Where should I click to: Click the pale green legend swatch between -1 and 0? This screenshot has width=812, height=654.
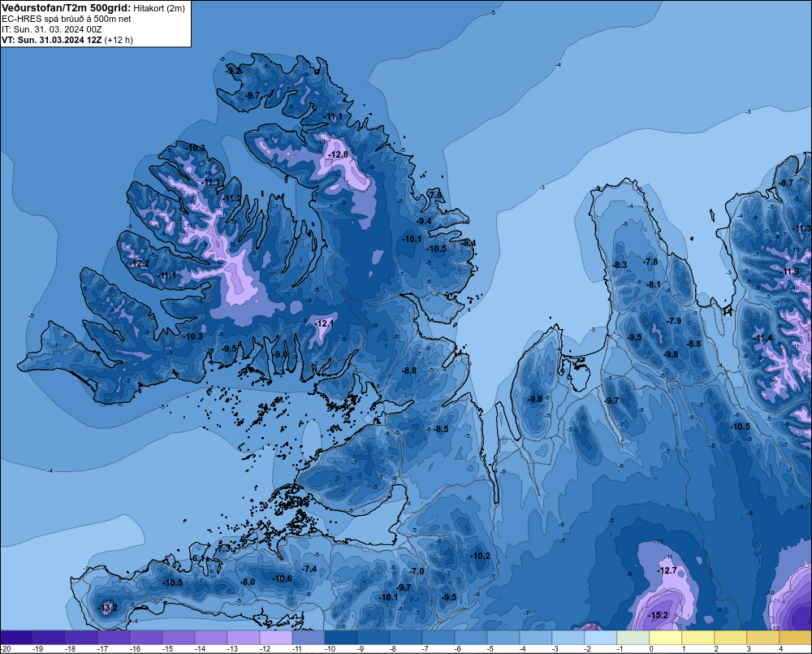[633, 637]
